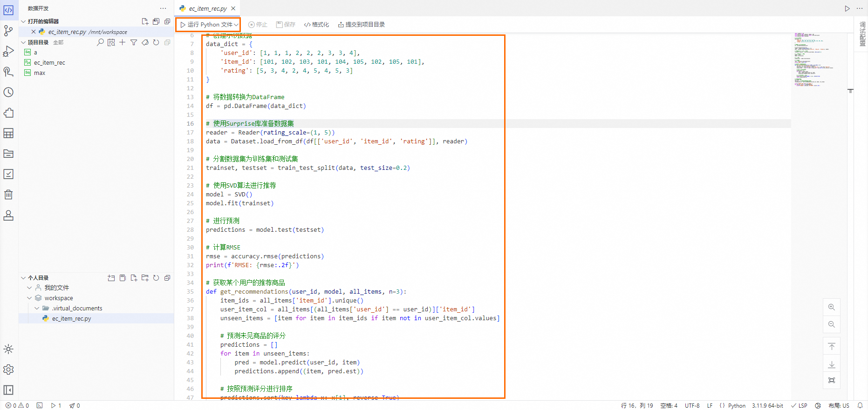Click the 行 16, 列 19 cursor position
This screenshot has width=868, height=410.
pos(637,406)
